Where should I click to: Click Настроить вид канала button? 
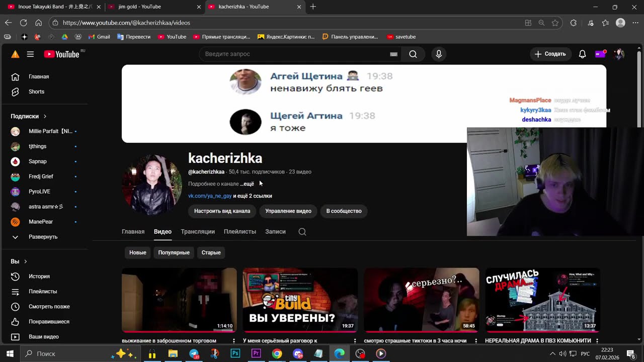pyautogui.click(x=222, y=211)
